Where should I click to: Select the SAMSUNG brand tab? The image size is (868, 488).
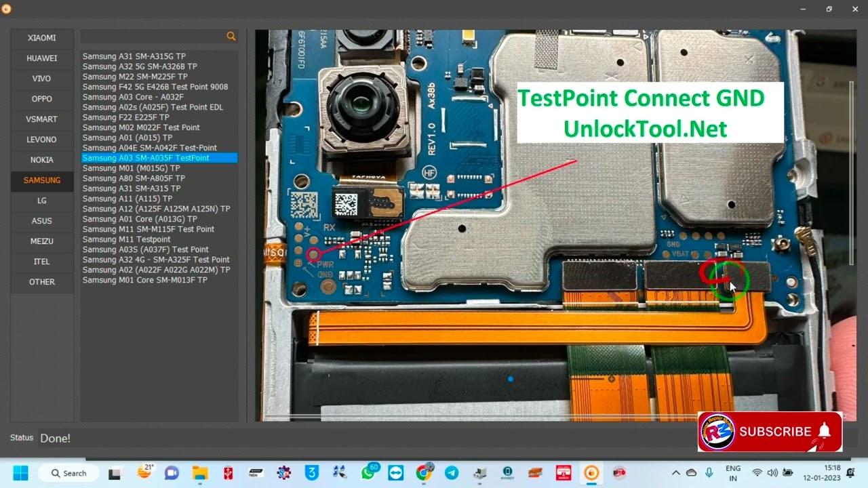pos(42,180)
